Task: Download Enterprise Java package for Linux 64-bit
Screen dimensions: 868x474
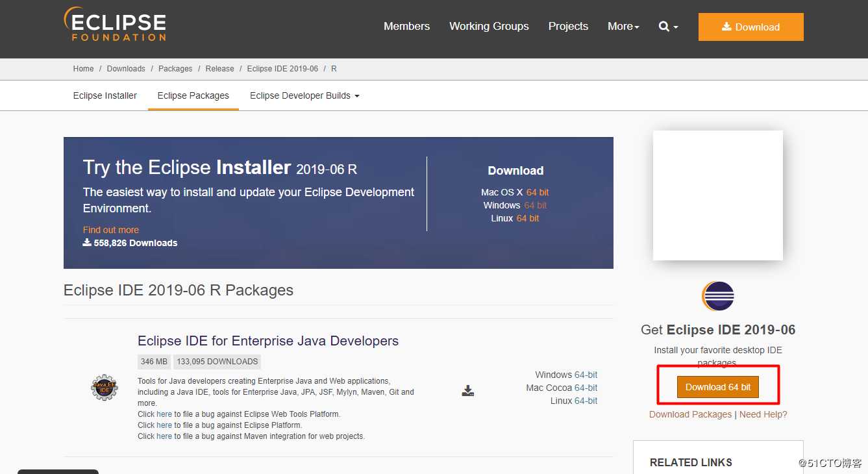Action: (586, 401)
